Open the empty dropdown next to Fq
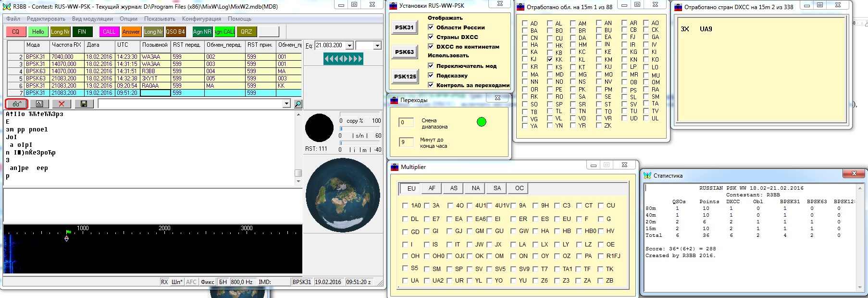This screenshot has width=868, height=298. click(x=377, y=45)
